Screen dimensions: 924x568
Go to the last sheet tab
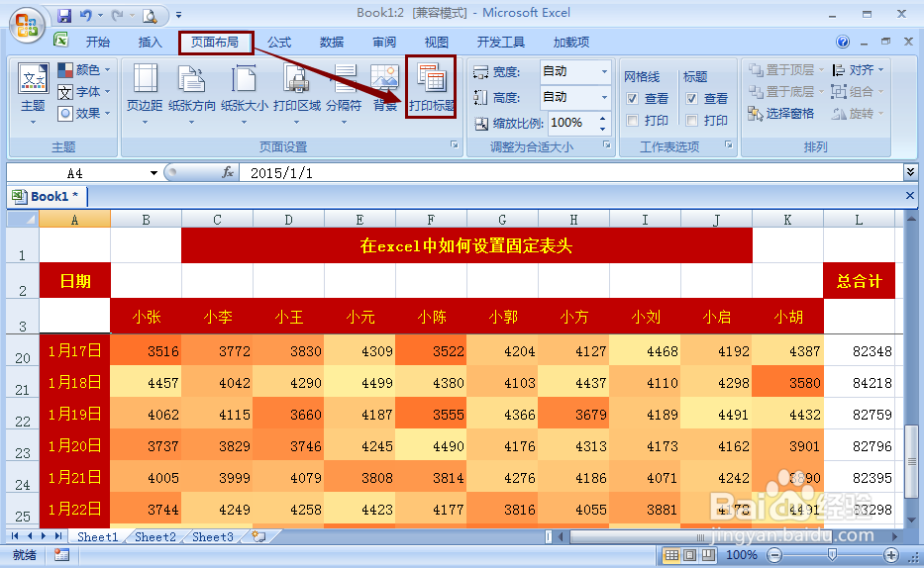[58, 536]
